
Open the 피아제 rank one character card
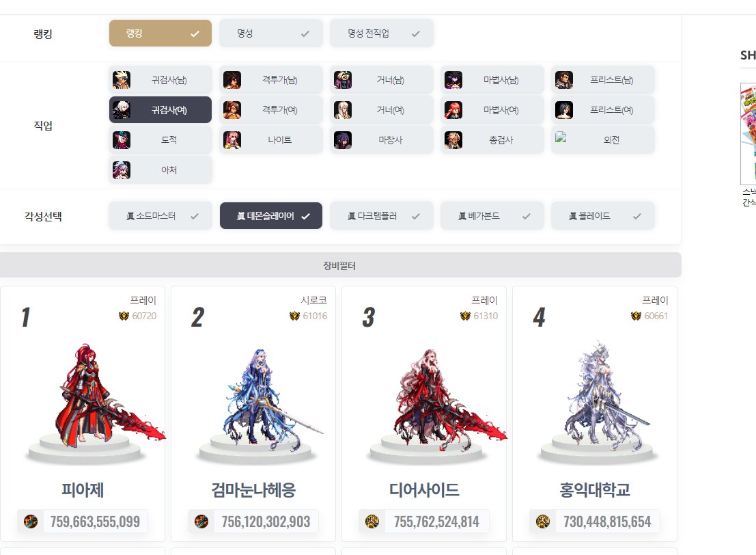pos(83,414)
